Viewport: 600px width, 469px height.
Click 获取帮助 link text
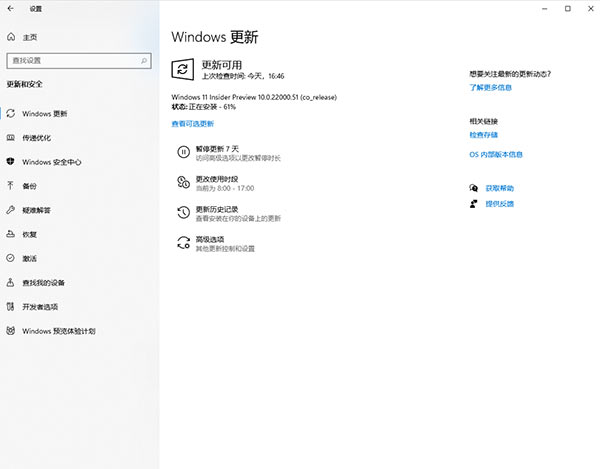(500, 188)
